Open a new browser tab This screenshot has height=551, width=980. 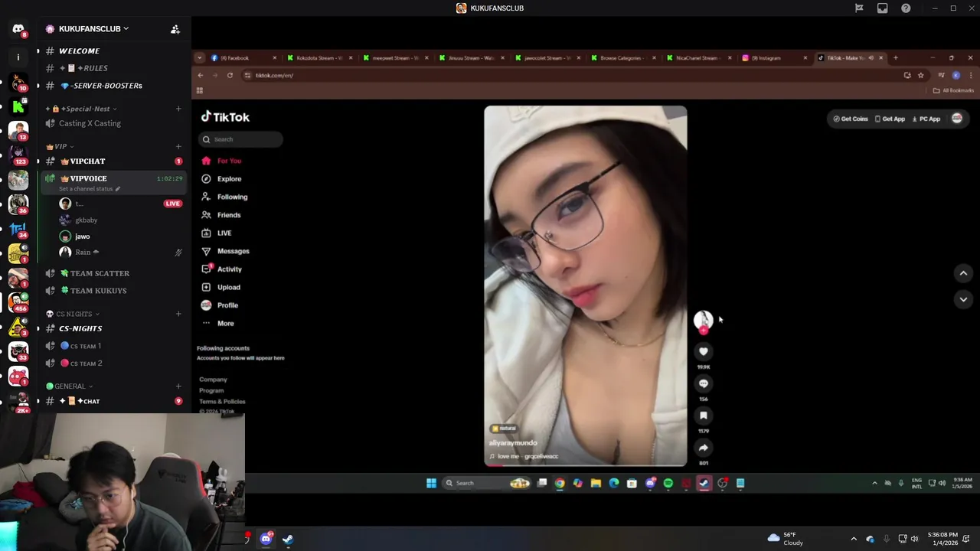[895, 58]
